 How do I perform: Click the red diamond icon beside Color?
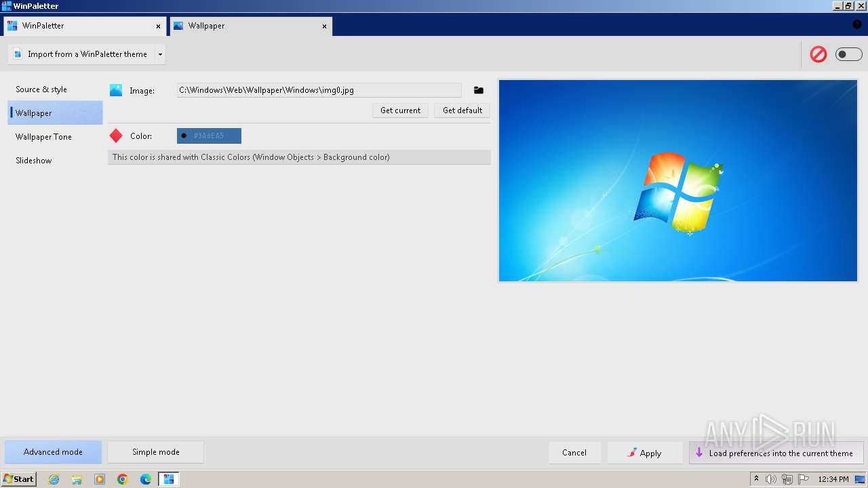pyautogui.click(x=116, y=136)
